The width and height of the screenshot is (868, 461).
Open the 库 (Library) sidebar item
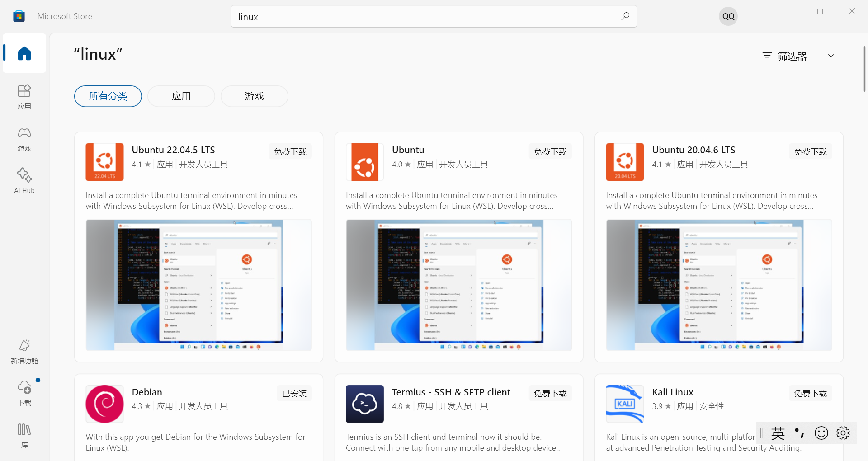pyautogui.click(x=24, y=435)
